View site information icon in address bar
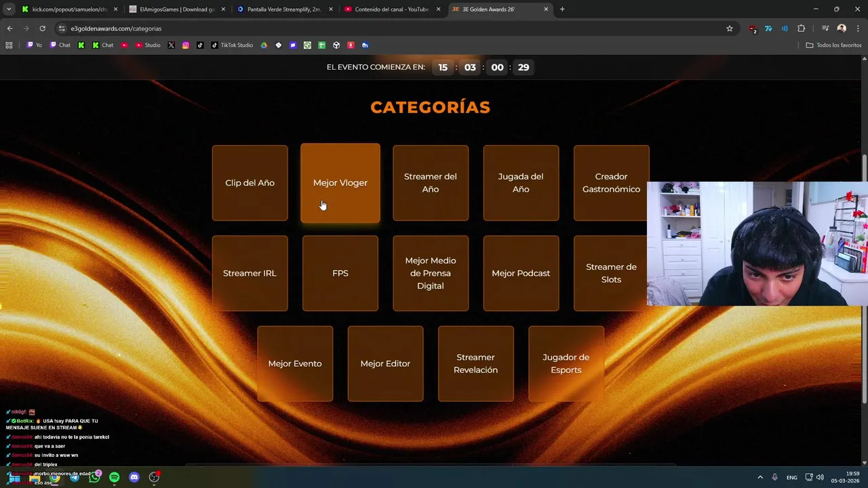The image size is (868, 488). tap(62, 28)
